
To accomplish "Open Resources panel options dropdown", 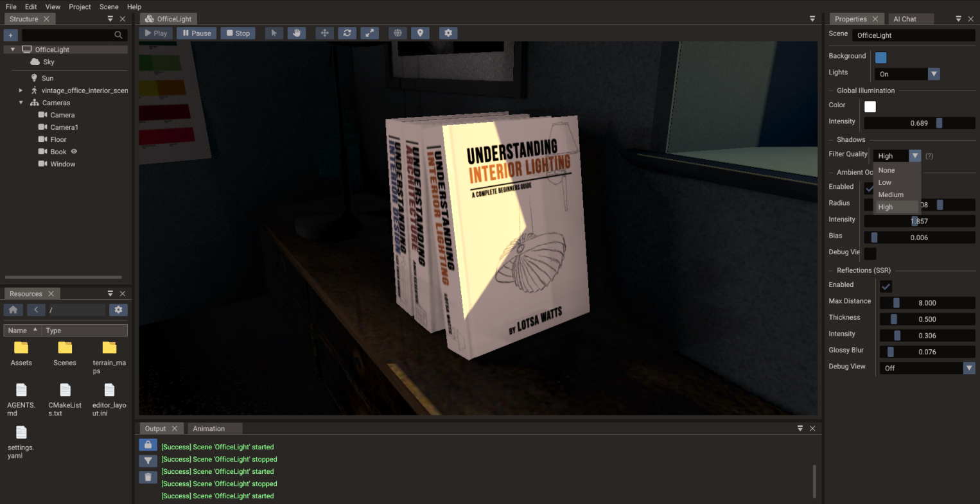I will (110, 293).
